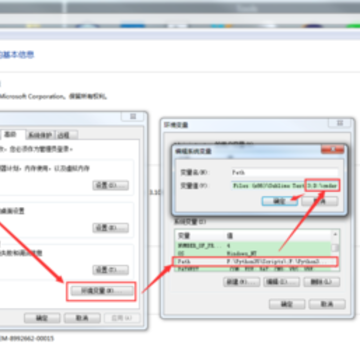Click the 变量值 input field

285,185
